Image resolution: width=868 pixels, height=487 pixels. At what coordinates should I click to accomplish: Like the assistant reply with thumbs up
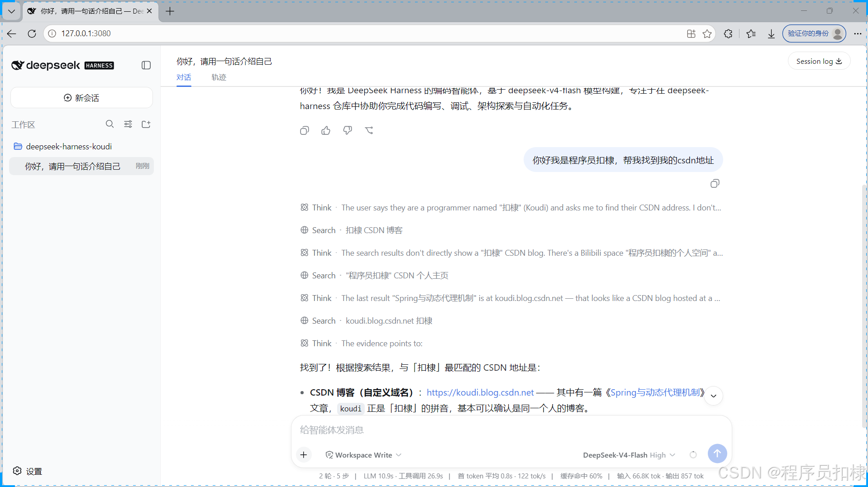point(326,130)
